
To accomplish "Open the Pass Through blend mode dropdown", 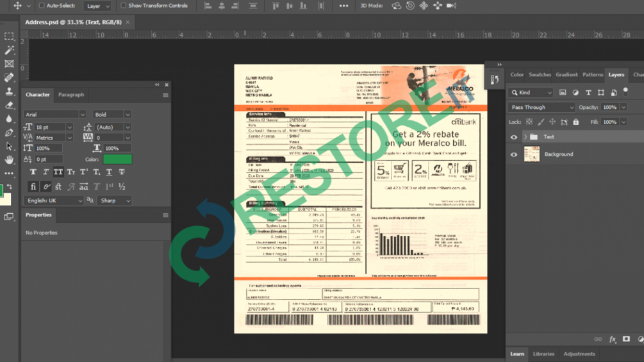I will tap(541, 108).
